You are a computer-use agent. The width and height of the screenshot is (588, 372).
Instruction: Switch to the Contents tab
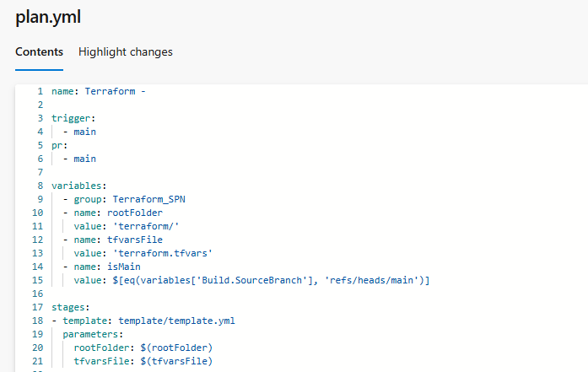[x=39, y=52]
